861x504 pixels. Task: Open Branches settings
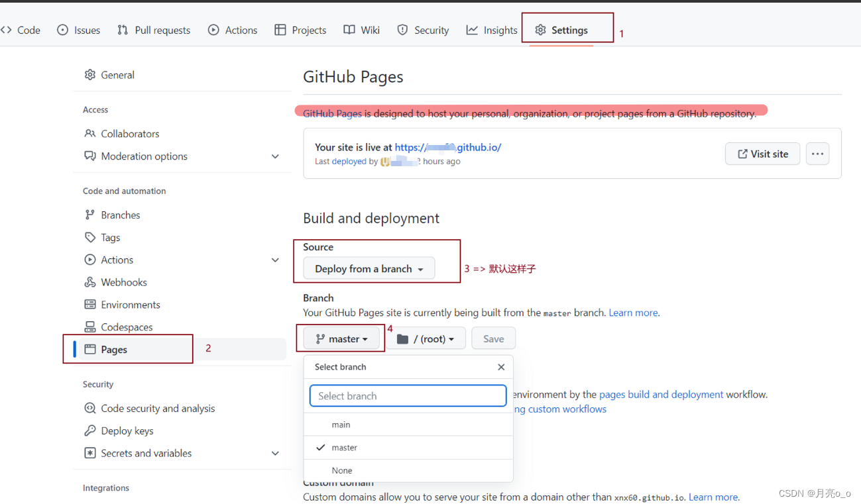click(x=182, y=215)
